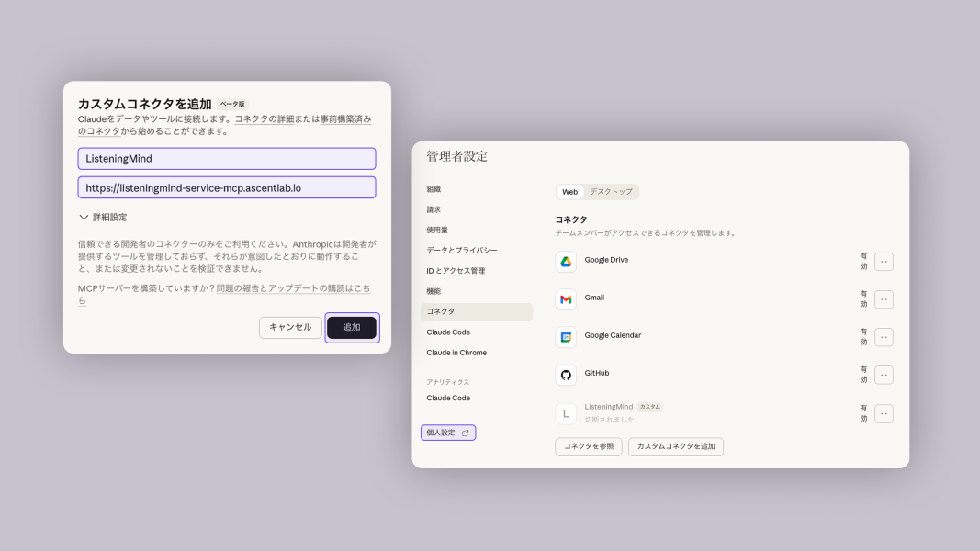980x551 pixels.
Task: Click the 有効 status in the Gmail row
Action: coord(863,298)
